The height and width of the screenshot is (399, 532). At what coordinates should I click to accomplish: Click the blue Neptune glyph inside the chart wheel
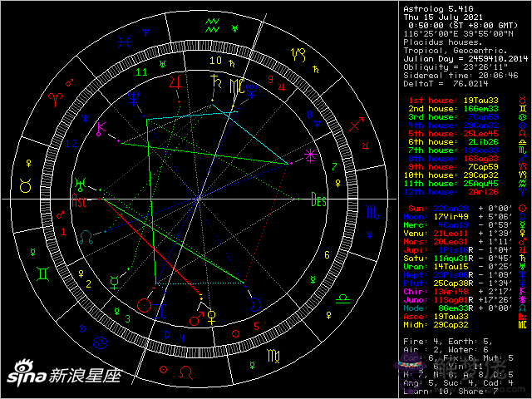[x=133, y=101]
